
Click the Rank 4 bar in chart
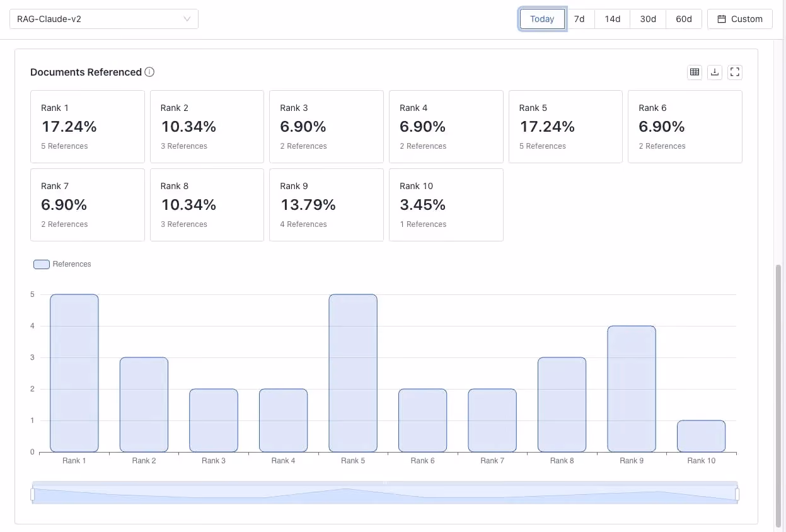coord(284,420)
